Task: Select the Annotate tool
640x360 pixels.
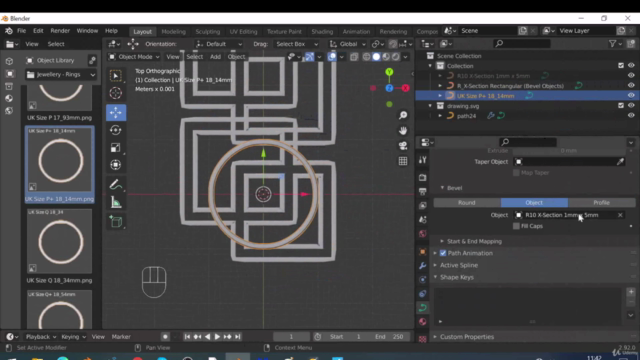Action: coord(116,185)
